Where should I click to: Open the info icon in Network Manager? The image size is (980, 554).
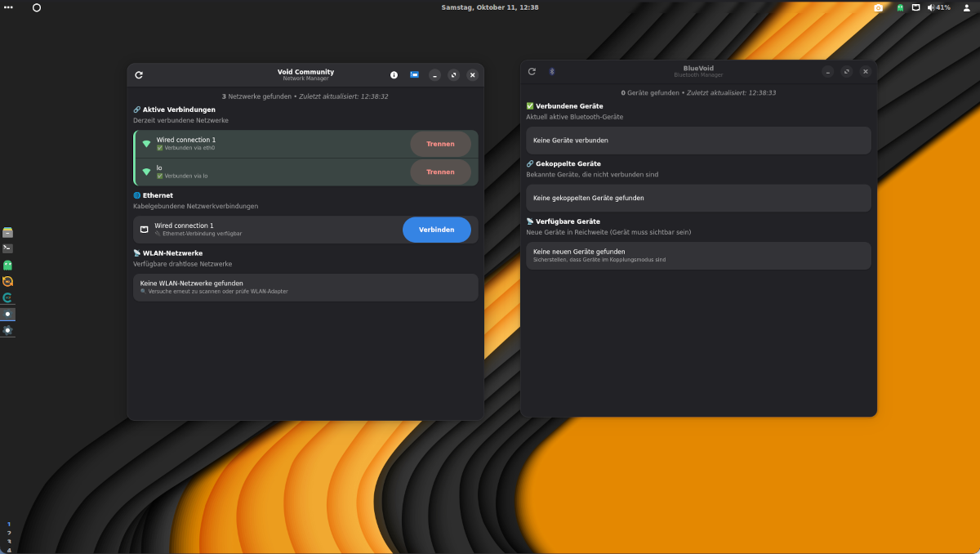coord(394,75)
